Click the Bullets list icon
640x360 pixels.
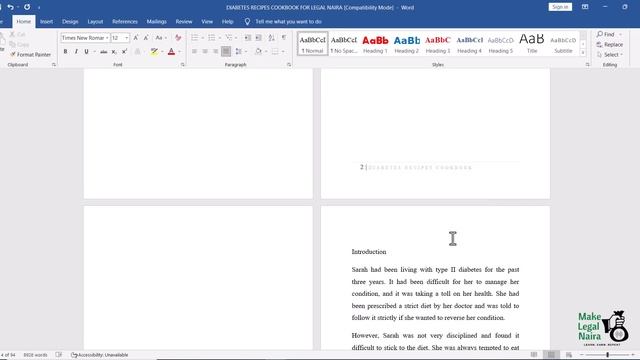tap(195, 38)
